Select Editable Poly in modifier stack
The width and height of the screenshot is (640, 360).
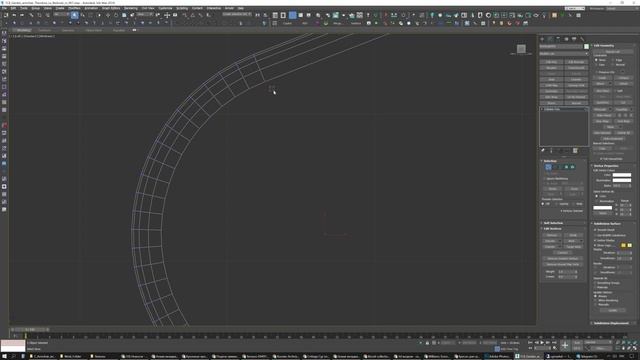pos(564,109)
